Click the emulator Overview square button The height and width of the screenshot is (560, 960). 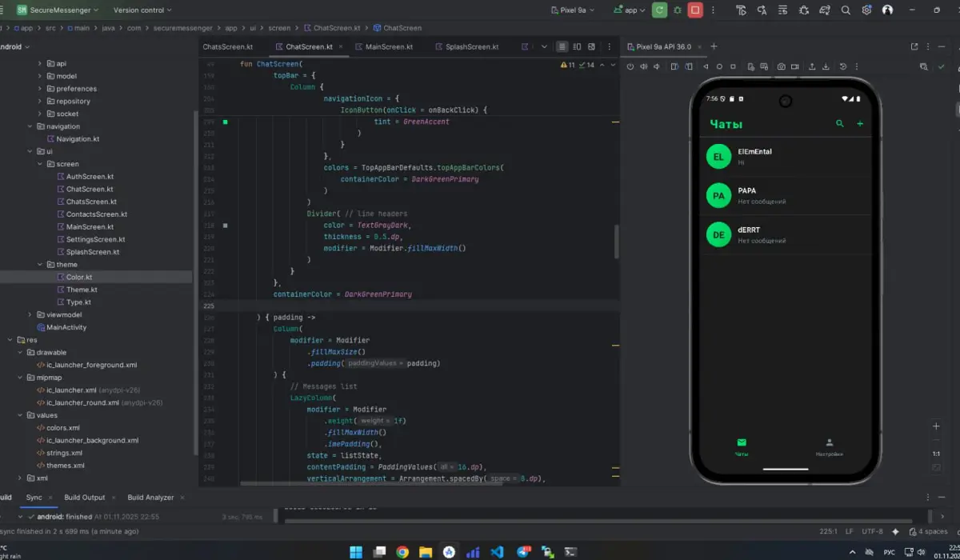point(733,66)
